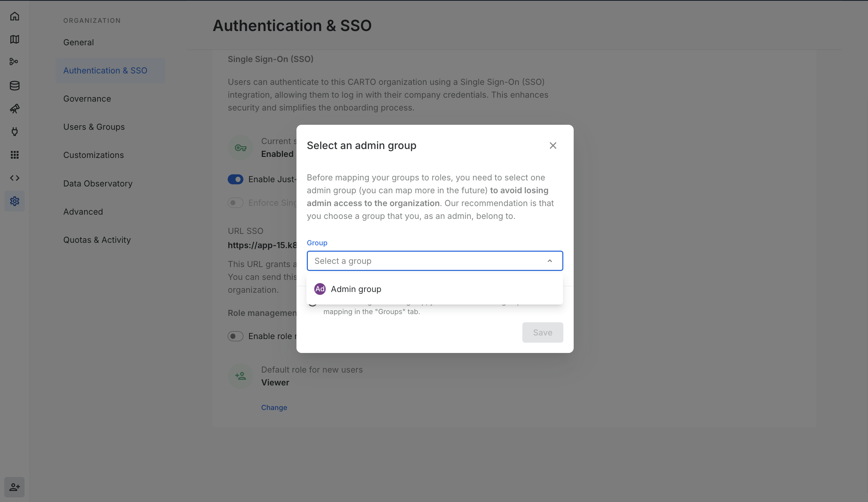Choose Admin group from the list

click(x=356, y=289)
